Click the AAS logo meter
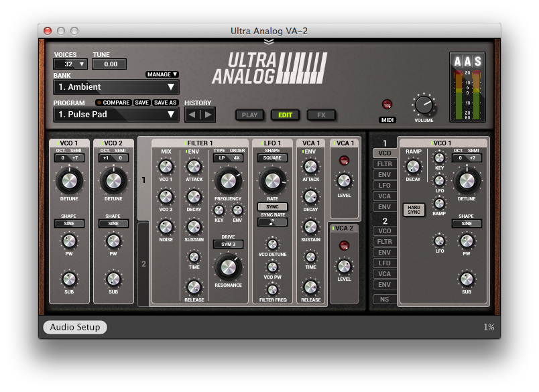 (467, 87)
